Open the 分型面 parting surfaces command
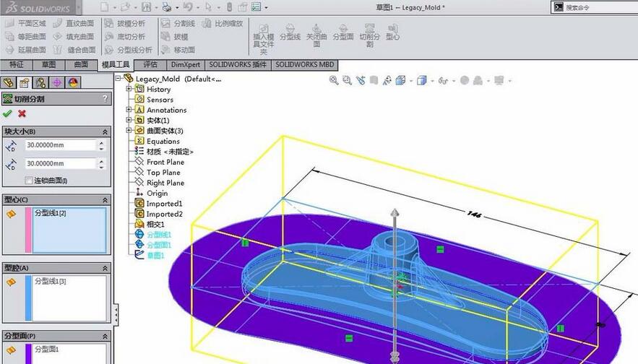The width and height of the screenshot is (638, 364). (x=343, y=32)
